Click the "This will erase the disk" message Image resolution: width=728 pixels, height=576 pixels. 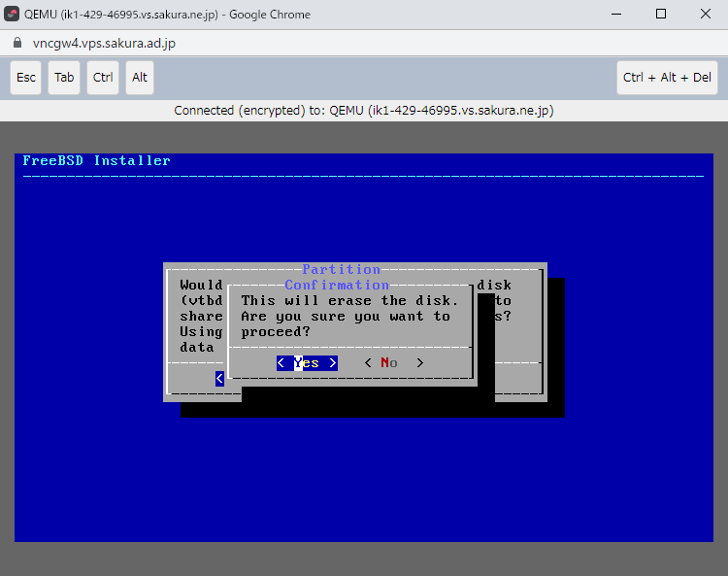[349, 301]
